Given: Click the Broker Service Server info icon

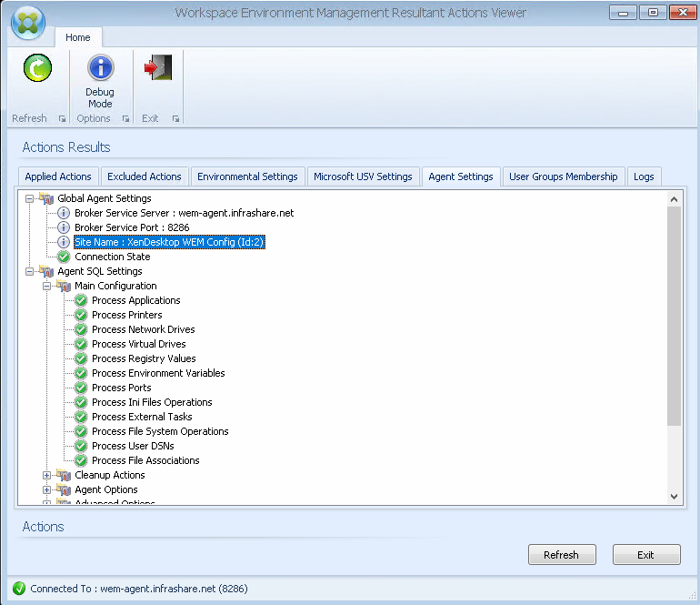Looking at the screenshot, I should pyautogui.click(x=64, y=213).
